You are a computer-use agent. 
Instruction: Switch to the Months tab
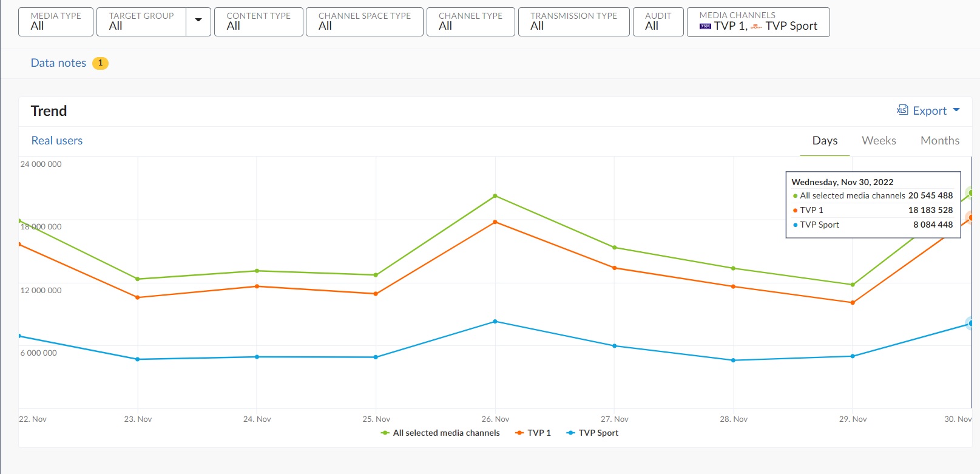coord(939,141)
